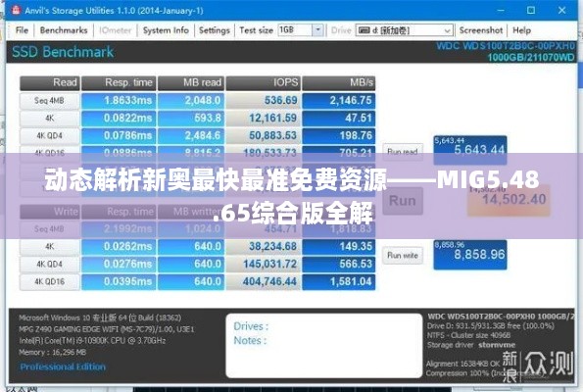Maximize the Anvil's Storage Utilities window
583x392 pixels.
(x=531, y=10)
